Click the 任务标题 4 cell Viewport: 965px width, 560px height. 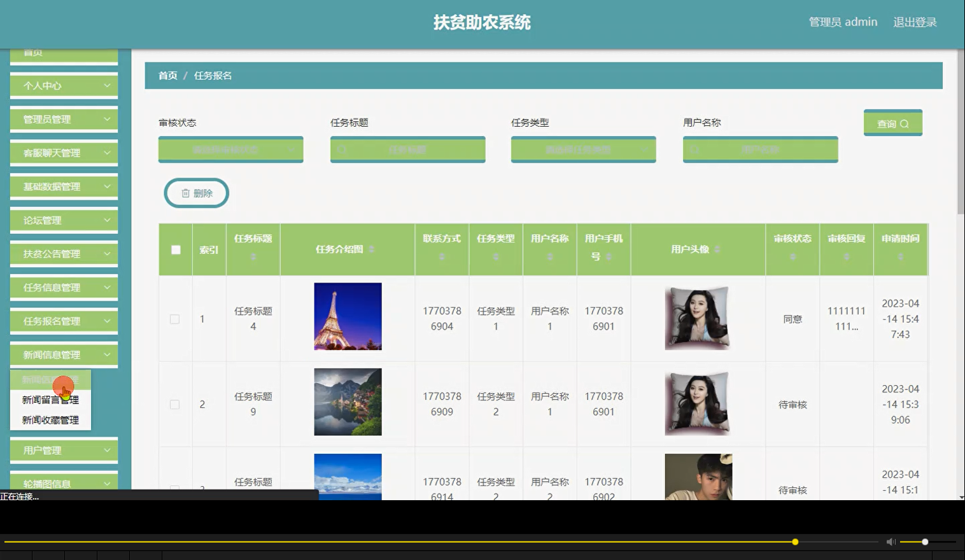(253, 318)
